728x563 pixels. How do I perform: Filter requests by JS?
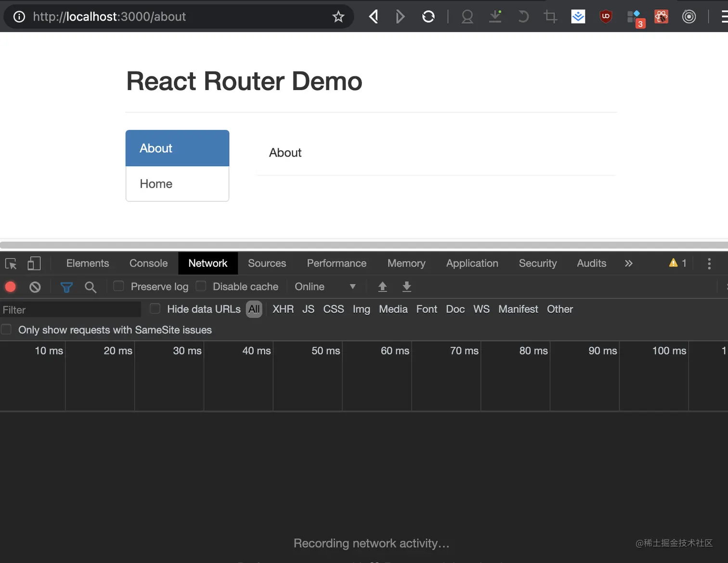point(308,309)
